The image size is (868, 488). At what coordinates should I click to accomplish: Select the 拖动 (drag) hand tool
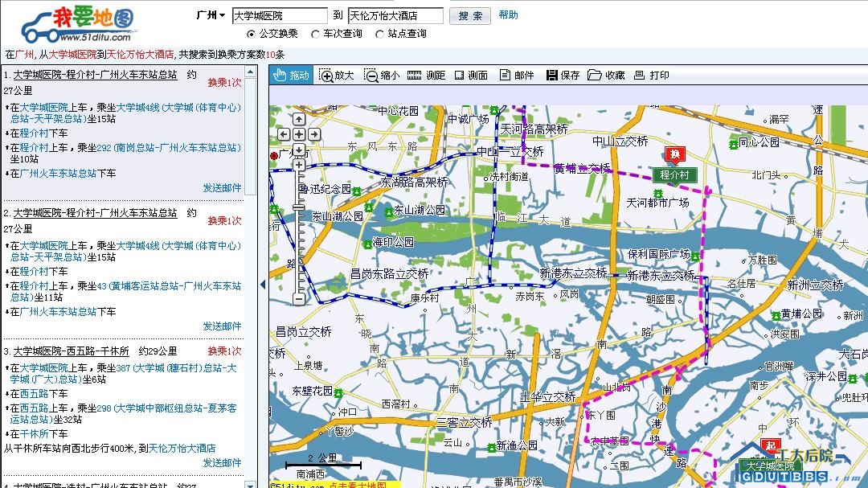291,75
